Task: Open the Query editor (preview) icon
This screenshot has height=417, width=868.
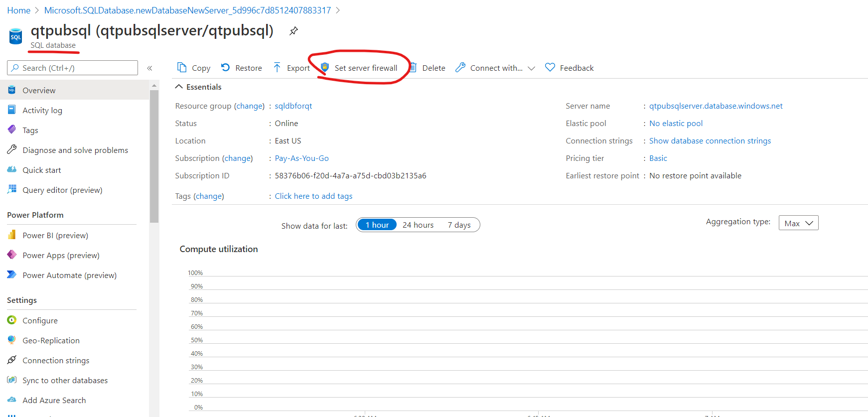Action: click(12, 189)
